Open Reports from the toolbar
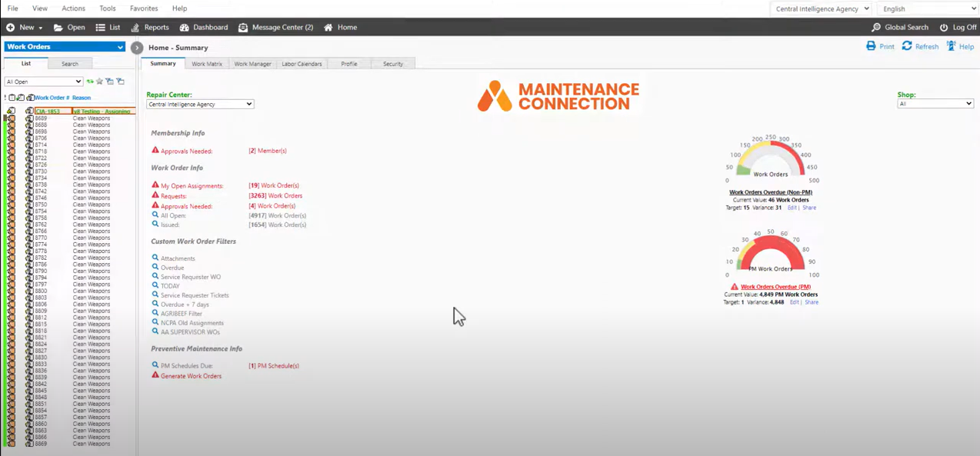Image resolution: width=980 pixels, height=456 pixels. 149,28
